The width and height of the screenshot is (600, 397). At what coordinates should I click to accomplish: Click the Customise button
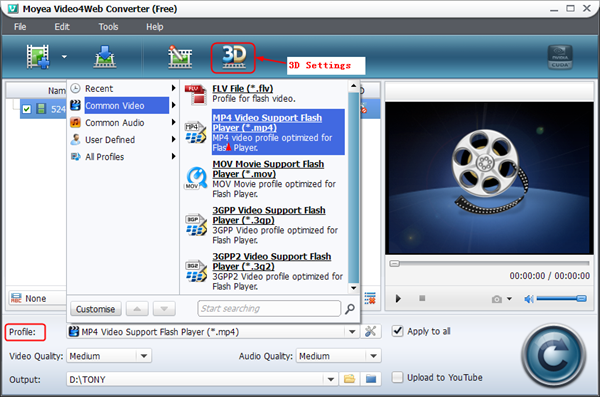(x=95, y=309)
